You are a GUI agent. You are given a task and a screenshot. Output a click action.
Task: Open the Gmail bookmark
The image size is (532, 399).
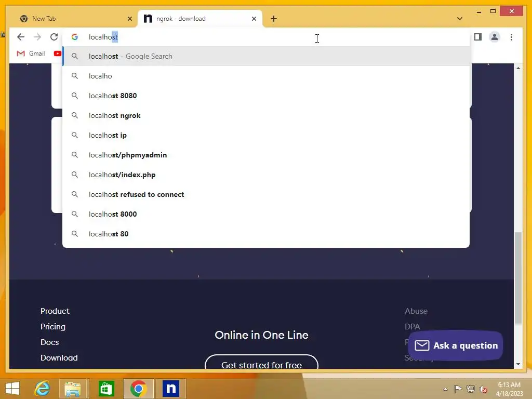point(31,54)
